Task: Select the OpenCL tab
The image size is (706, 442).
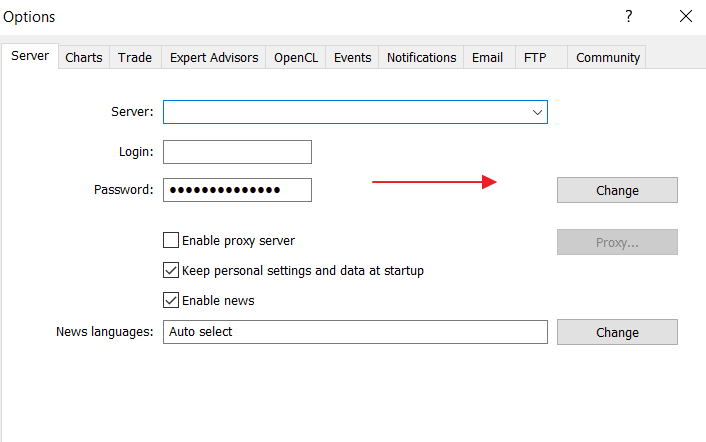Action: click(296, 58)
